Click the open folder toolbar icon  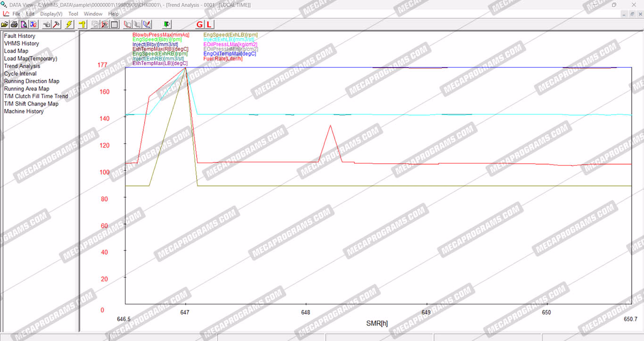click(5, 24)
